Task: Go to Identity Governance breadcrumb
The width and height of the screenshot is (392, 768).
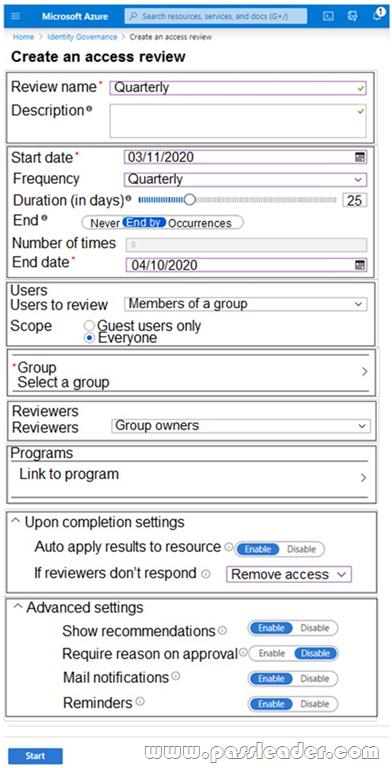Action: click(x=82, y=37)
